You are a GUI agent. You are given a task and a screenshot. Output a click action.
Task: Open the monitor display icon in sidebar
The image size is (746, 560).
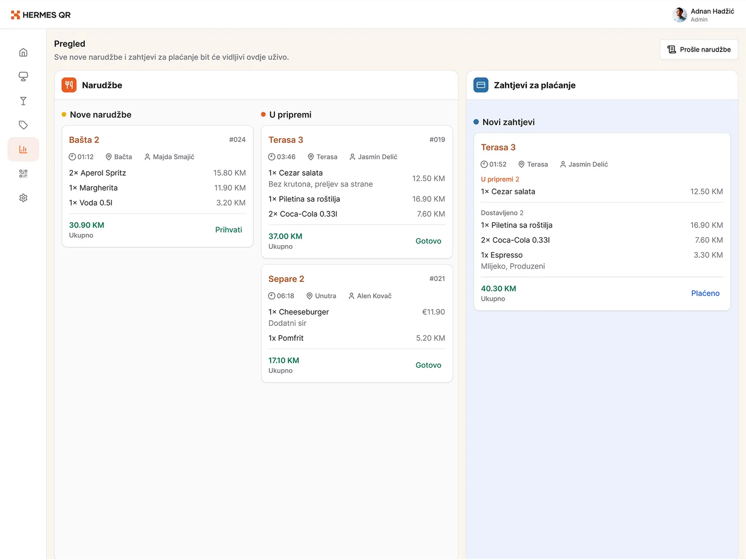coord(23,77)
